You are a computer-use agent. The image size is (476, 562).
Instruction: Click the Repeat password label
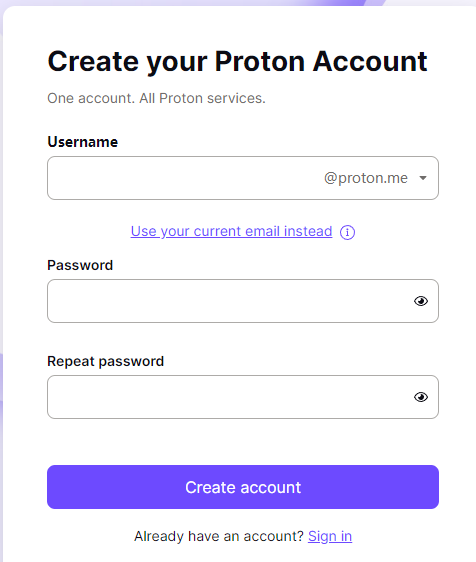(105, 361)
